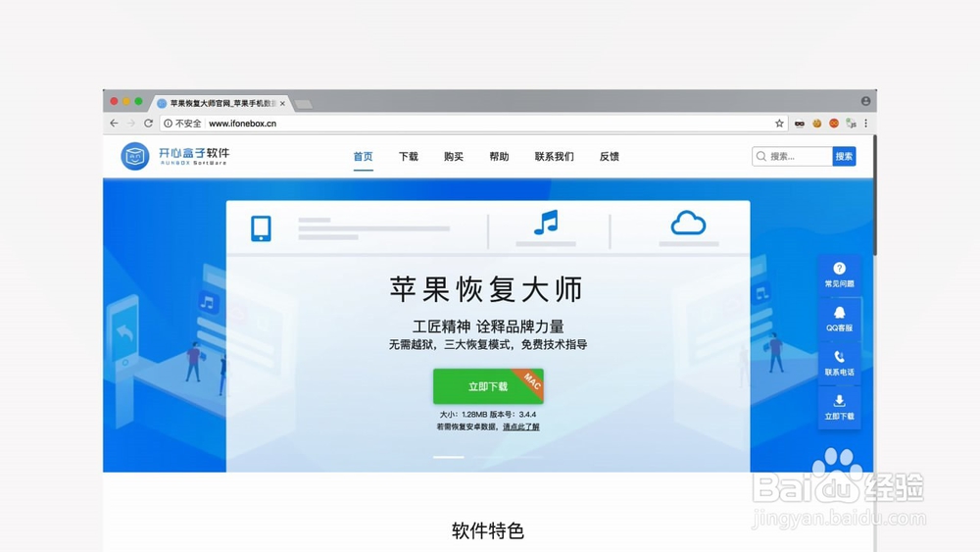Click the 开心盒子软件 logo
Screen dimensions: 980x552
click(175, 156)
